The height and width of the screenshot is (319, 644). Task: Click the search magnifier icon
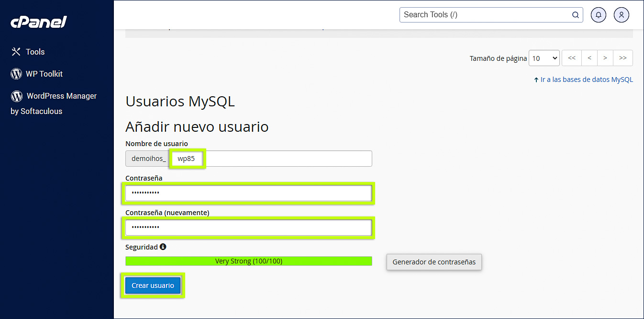(x=575, y=15)
